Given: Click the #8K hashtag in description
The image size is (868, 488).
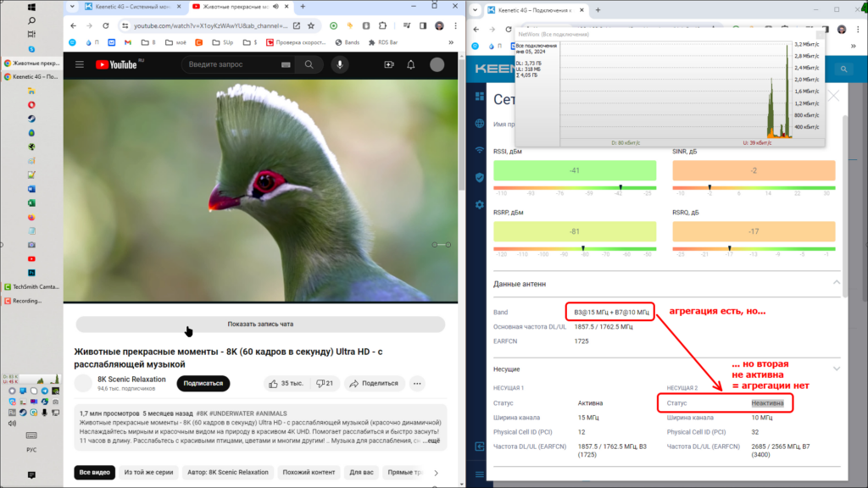Looking at the screenshot, I should tap(202, 413).
